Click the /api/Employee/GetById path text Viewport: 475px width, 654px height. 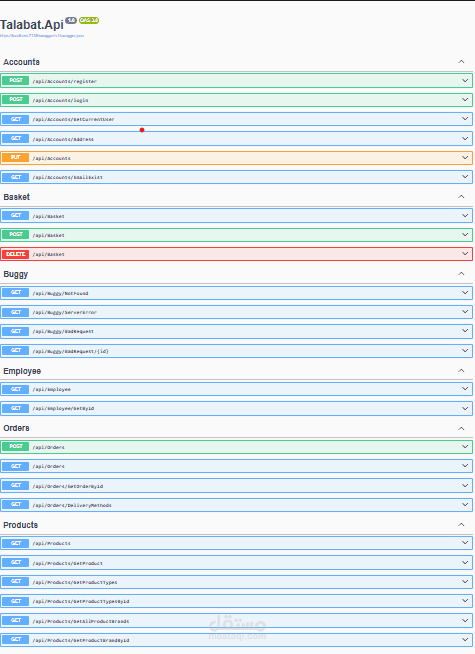(x=63, y=409)
